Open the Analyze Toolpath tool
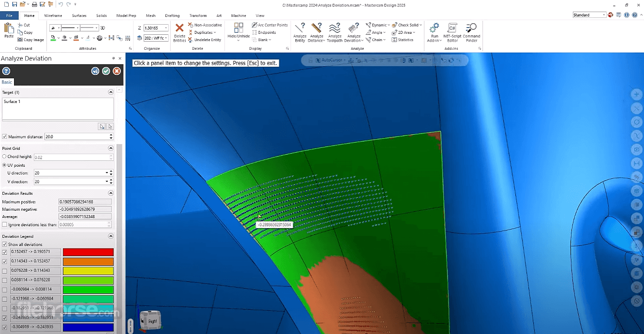644x334 pixels. pyautogui.click(x=335, y=32)
